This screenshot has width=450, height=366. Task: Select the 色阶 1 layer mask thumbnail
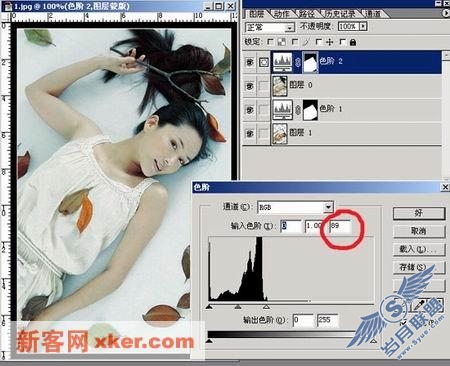[x=310, y=110]
